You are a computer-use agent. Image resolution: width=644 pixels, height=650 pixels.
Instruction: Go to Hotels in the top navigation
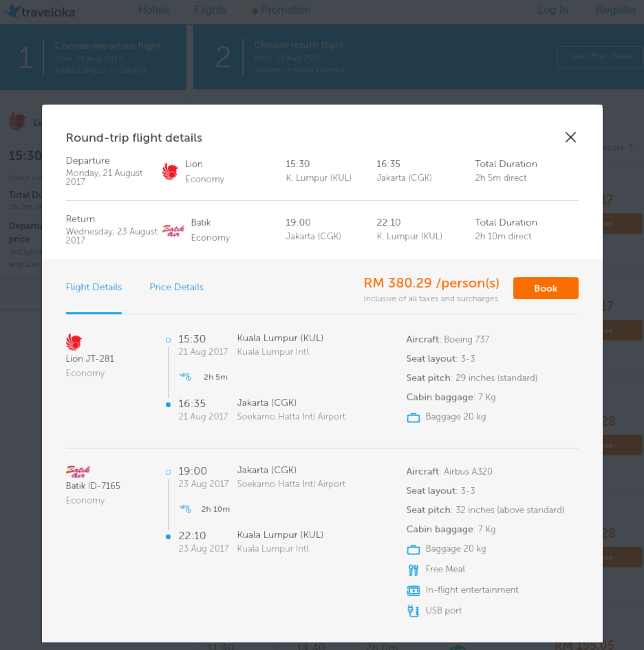pyautogui.click(x=153, y=10)
